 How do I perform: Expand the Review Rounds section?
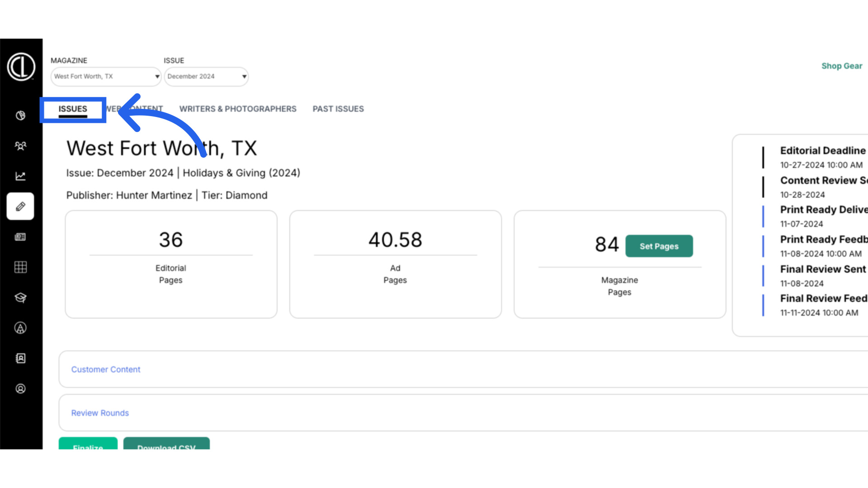pyautogui.click(x=100, y=413)
